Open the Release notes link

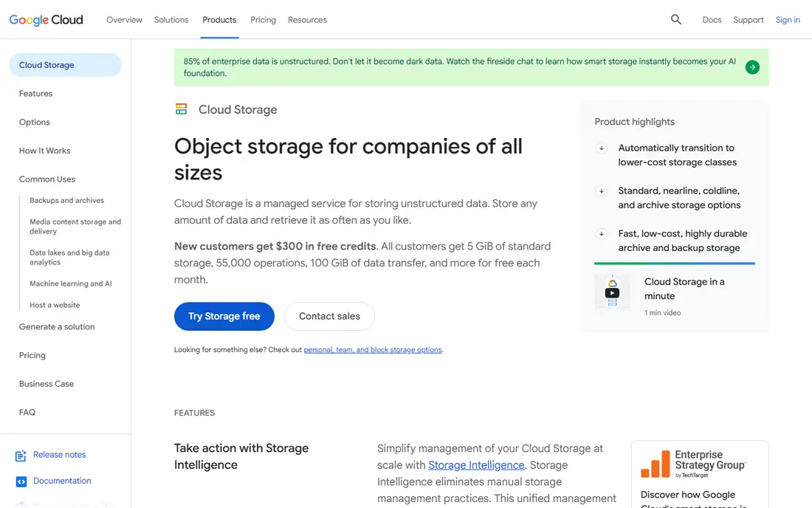pyautogui.click(x=60, y=455)
